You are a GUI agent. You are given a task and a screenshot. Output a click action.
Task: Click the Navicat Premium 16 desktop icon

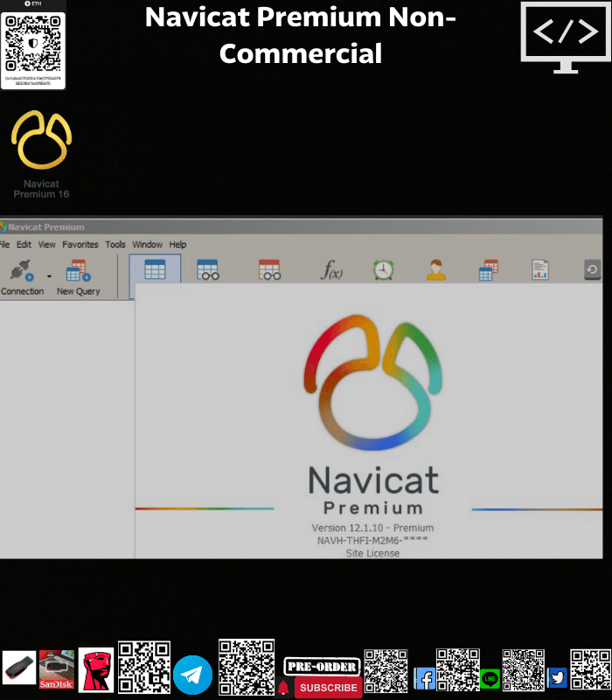[41, 154]
